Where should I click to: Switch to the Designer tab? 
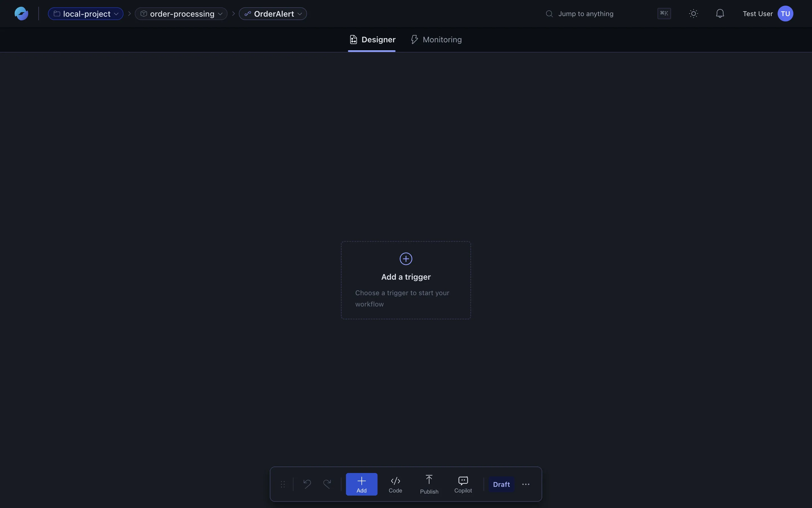(x=372, y=40)
